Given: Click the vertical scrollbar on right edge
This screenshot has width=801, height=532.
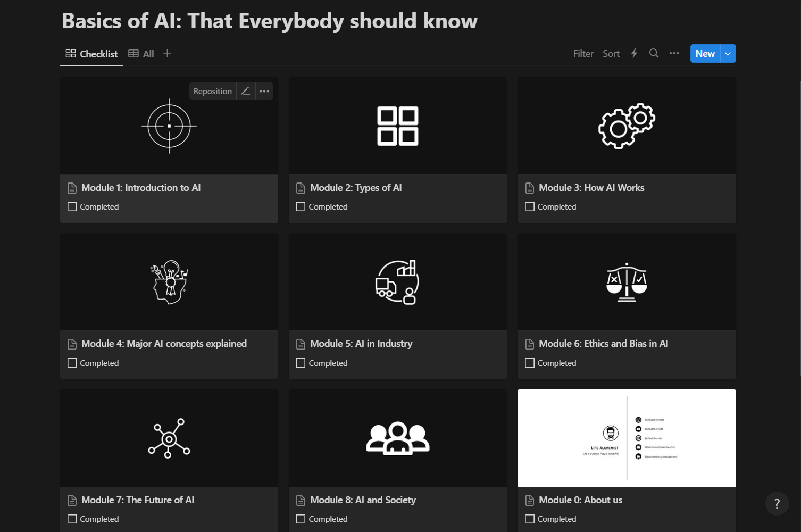Looking at the screenshot, I should (799, 229).
